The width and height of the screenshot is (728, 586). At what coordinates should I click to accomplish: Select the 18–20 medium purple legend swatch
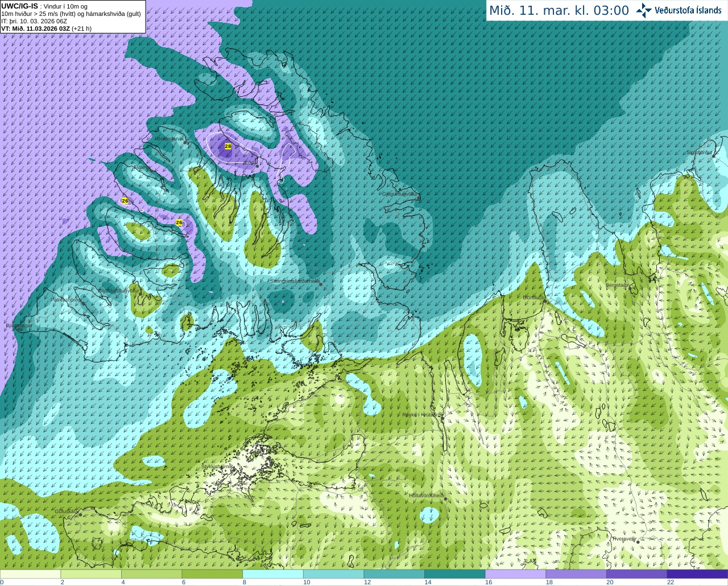[x=576, y=574]
